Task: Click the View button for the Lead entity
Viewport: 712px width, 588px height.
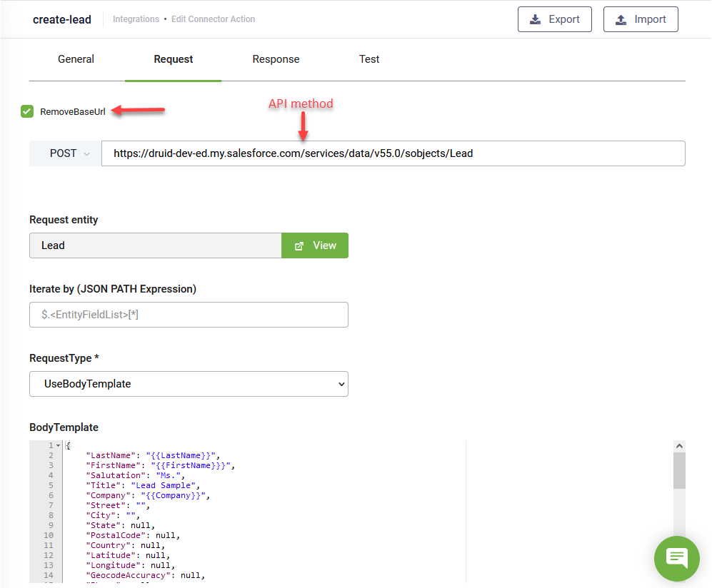Action: [x=315, y=245]
